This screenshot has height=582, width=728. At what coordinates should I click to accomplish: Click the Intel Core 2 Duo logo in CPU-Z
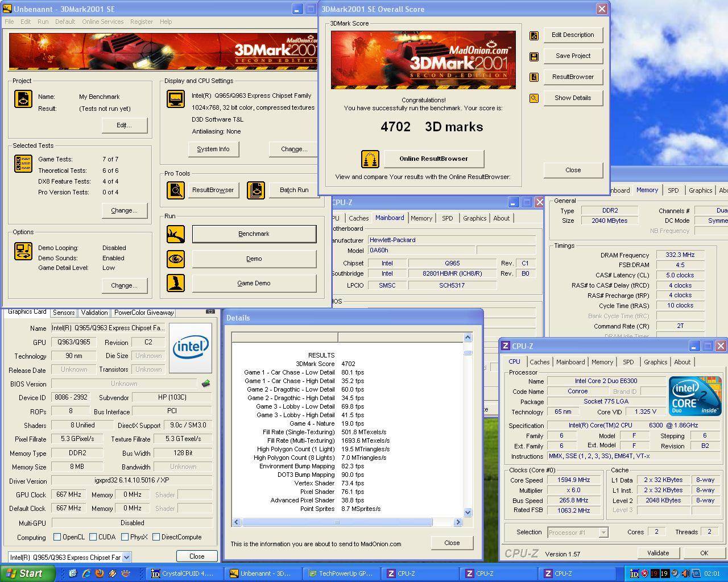point(695,396)
